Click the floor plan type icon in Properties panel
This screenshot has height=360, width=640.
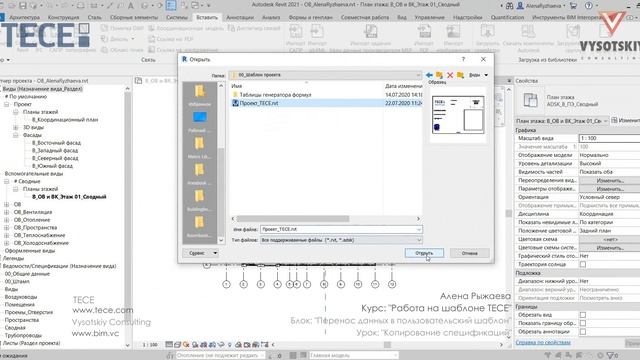click(531, 100)
